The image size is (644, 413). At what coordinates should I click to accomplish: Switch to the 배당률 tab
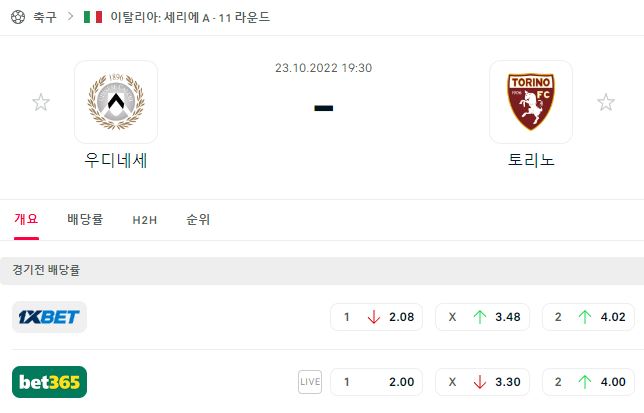point(85,220)
